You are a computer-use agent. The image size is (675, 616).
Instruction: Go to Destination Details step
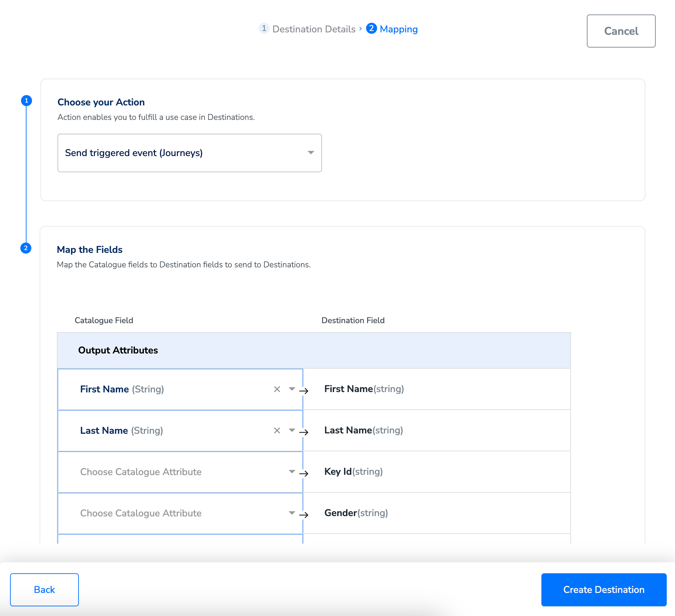313,29
